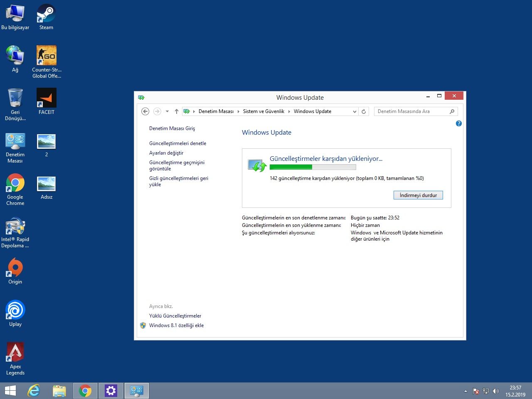Screen dimensions: 532x399
Task: Select Control Panel taskbar button
Action: tap(137, 391)
